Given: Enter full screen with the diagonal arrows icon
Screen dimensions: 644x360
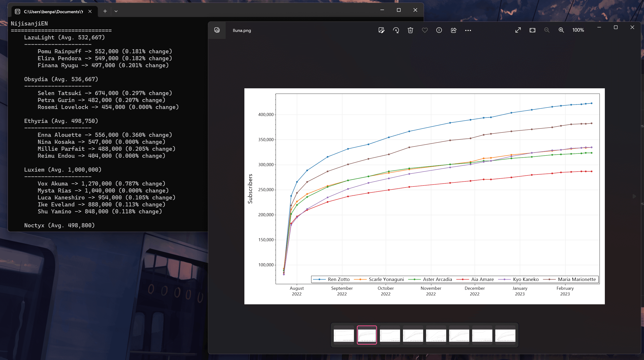Looking at the screenshot, I should [x=518, y=30].
